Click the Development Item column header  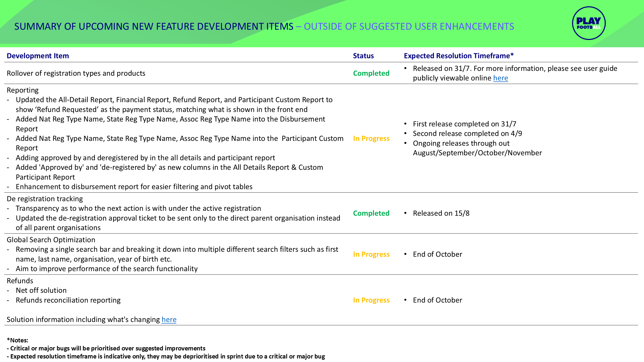point(38,56)
